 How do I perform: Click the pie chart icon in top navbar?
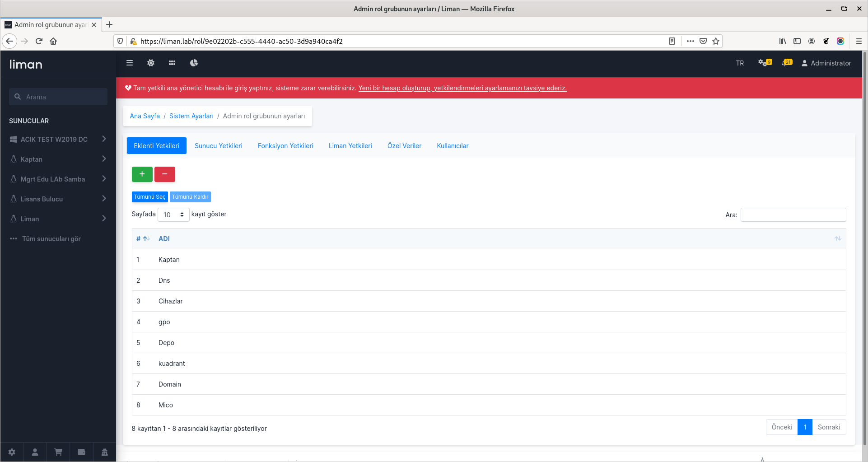coord(194,63)
